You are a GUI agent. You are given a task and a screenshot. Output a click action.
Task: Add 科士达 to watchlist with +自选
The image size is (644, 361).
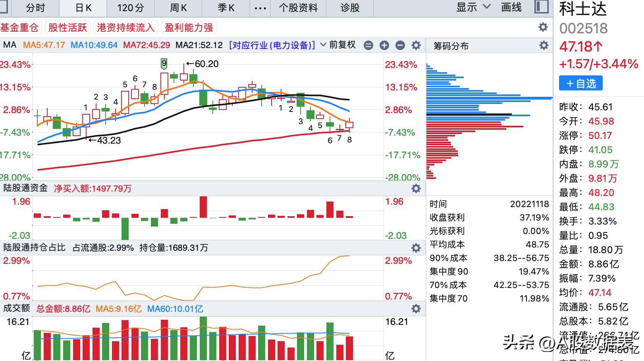pyautogui.click(x=580, y=83)
